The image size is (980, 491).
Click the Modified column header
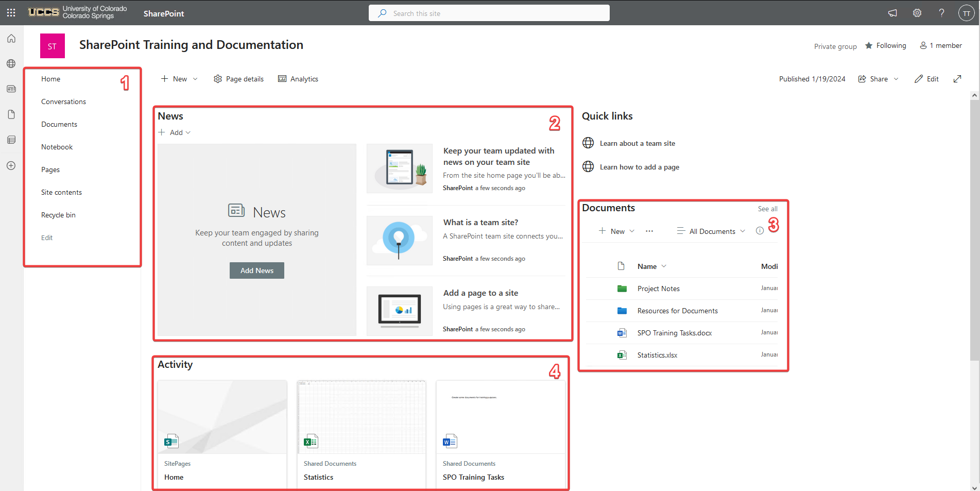[769, 266]
